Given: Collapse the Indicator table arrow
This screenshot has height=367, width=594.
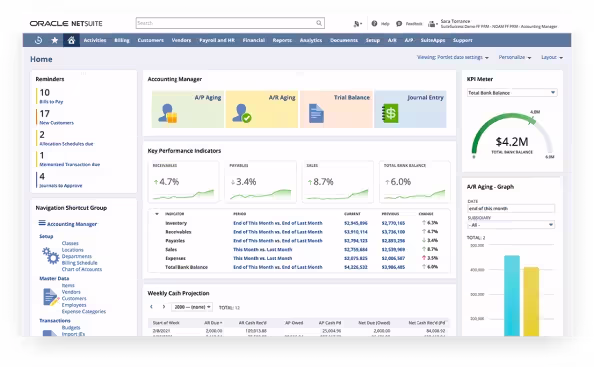Looking at the screenshot, I should 157,214.
